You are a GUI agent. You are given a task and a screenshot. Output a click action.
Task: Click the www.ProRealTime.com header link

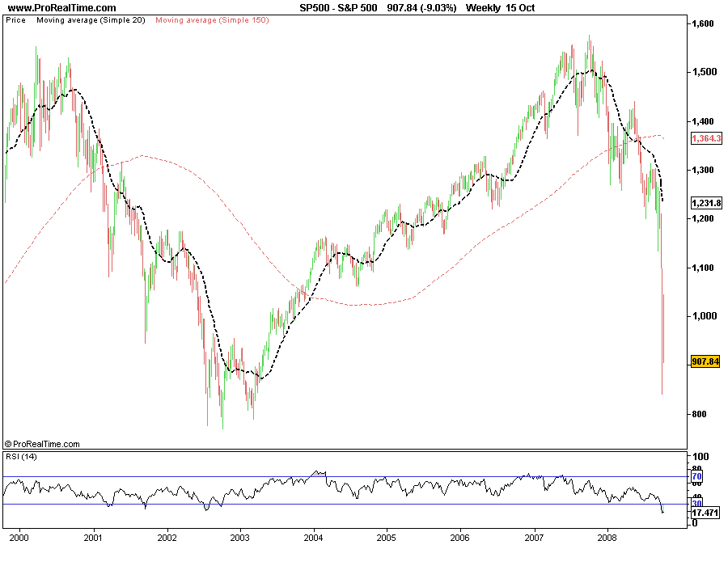coord(61,8)
